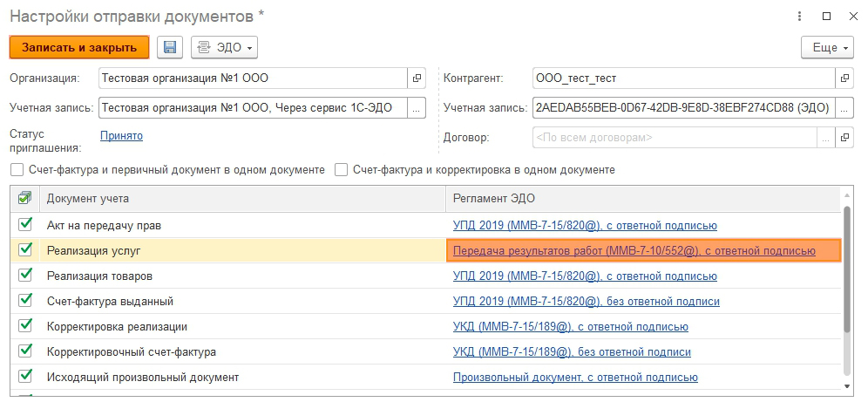
Task: Click the floppy disk save icon
Action: pos(170,47)
